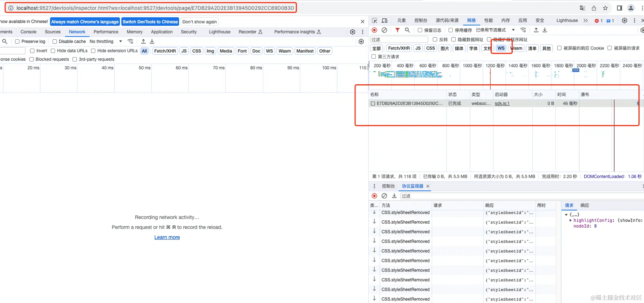
Task: Open right DevTools settings gear
Action: click(624, 21)
